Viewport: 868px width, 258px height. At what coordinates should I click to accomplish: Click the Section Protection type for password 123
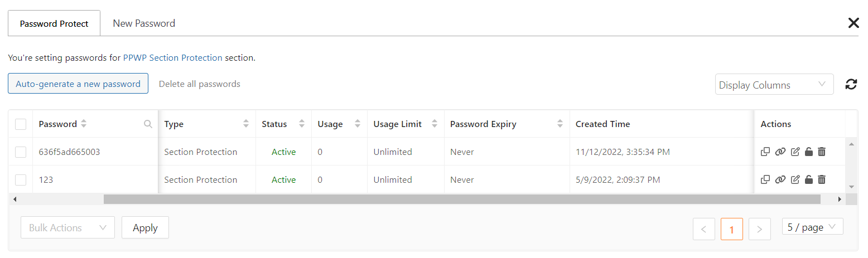click(x=201, y=179)
